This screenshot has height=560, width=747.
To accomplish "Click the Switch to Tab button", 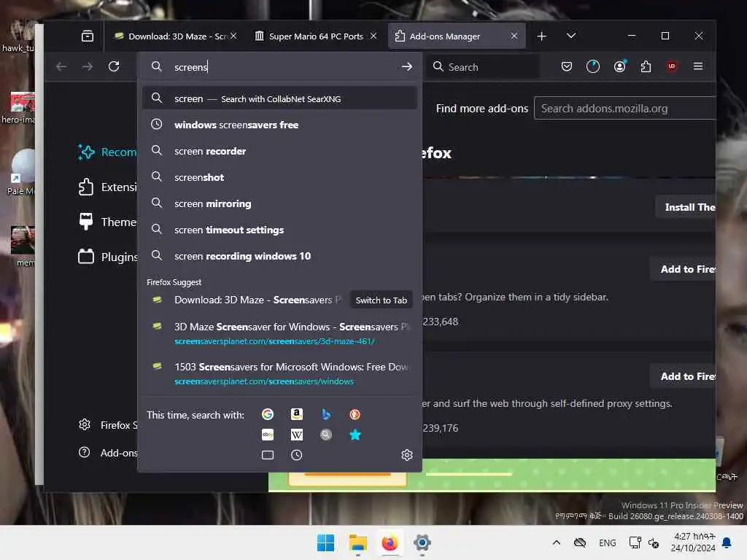I will point(381,300).
